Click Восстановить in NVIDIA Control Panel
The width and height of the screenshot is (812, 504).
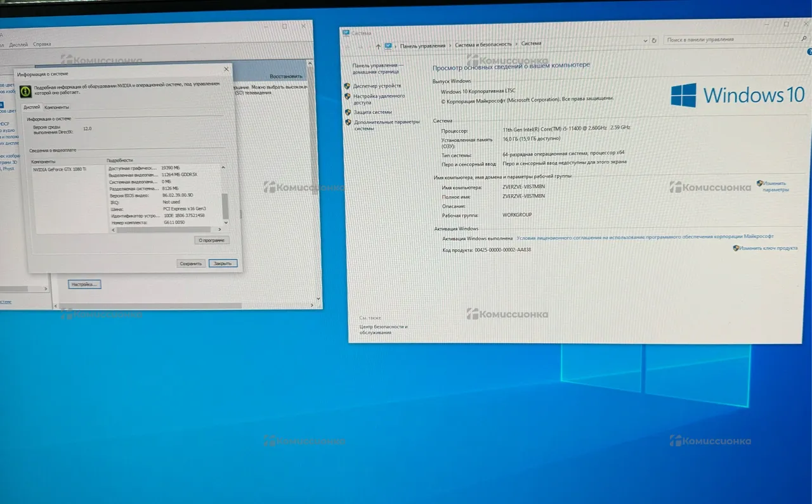286,75
